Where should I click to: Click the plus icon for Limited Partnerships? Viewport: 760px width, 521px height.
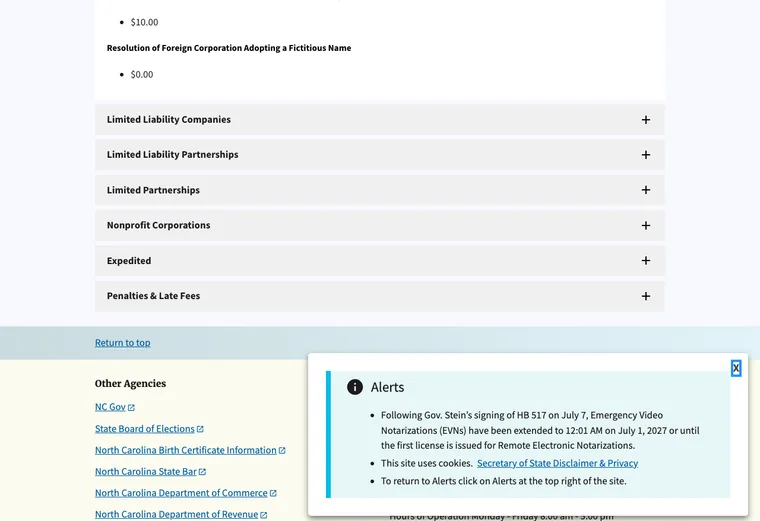pos(646,190)
